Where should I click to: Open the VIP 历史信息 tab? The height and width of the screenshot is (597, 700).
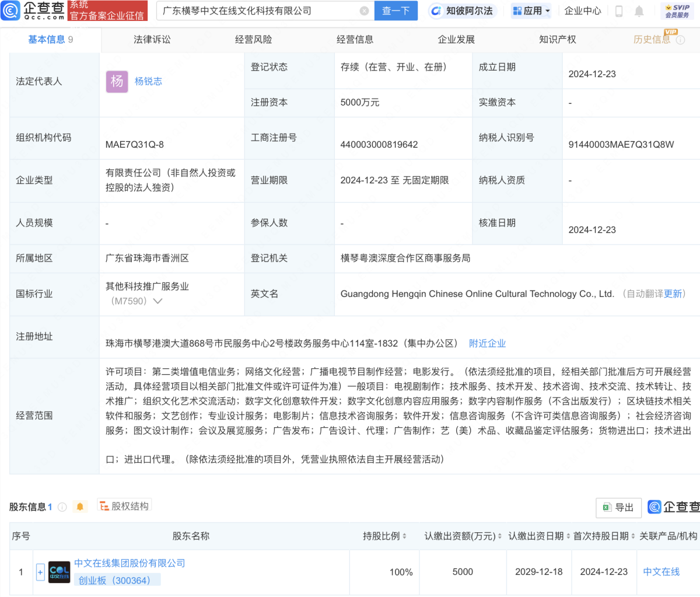[x=652, y=40]
